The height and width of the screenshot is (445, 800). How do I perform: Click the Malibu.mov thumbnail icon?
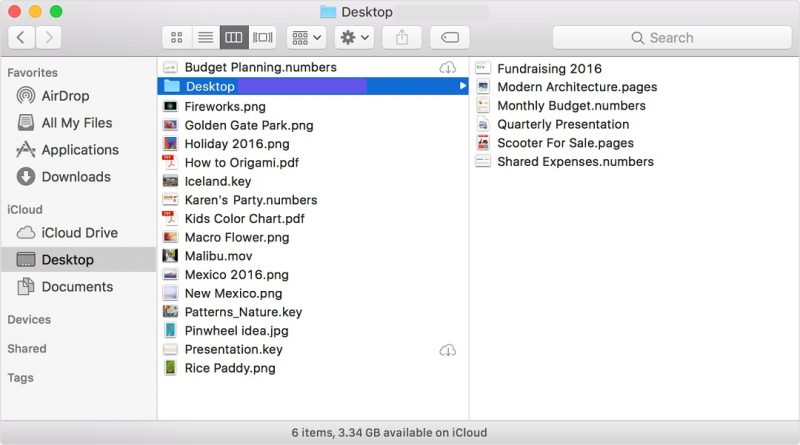click(170, 256)
